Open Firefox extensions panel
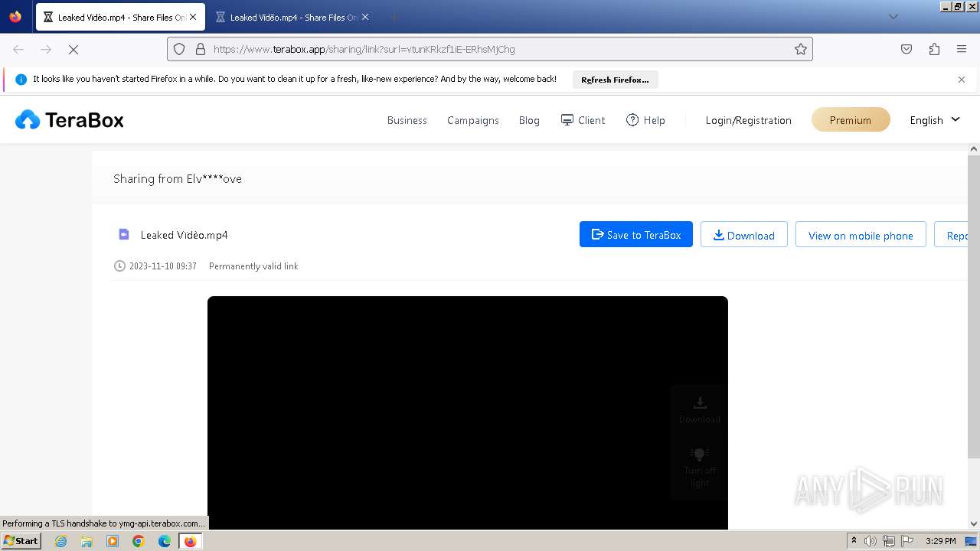The width and height of the screenshot is (980, 551). [x=934, y=49]
